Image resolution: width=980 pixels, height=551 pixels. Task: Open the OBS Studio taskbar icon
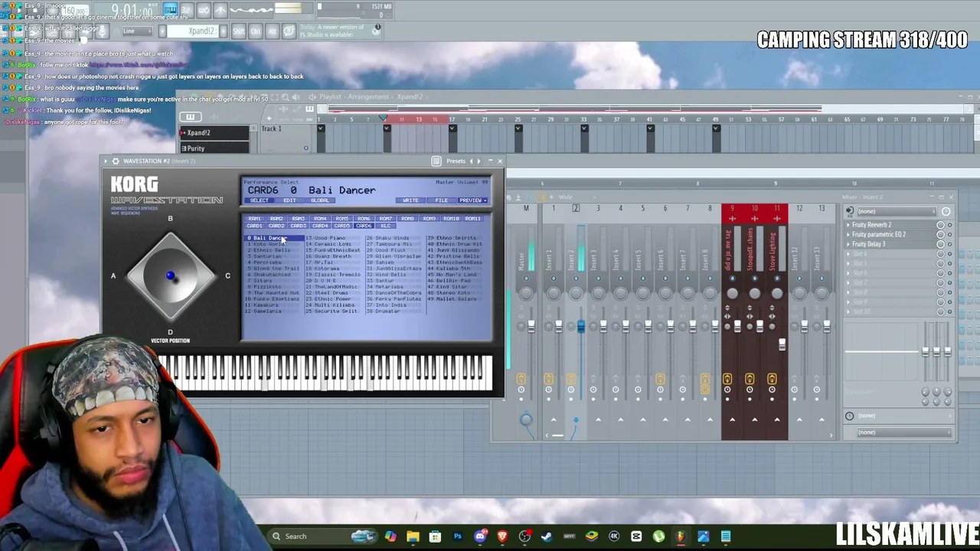pyautogui.click(x=524, y=536)
